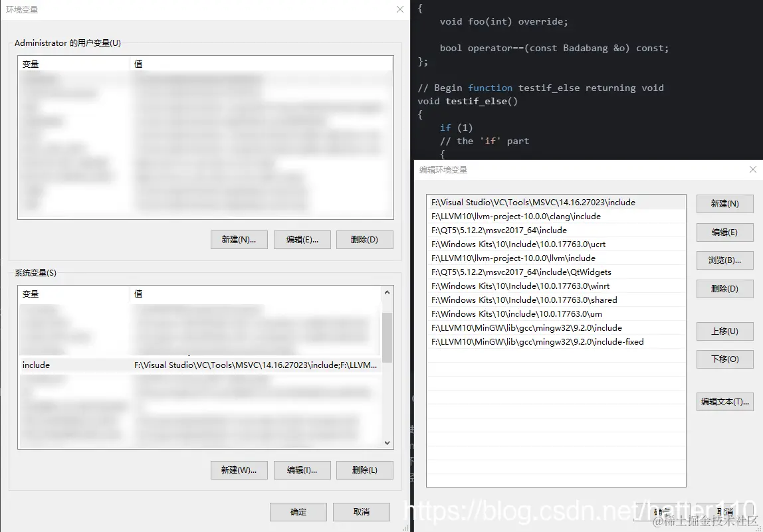Click 浏览(B)... in edit variable dialog
Viewport: 763px width, 532px height.
[725, 260]
